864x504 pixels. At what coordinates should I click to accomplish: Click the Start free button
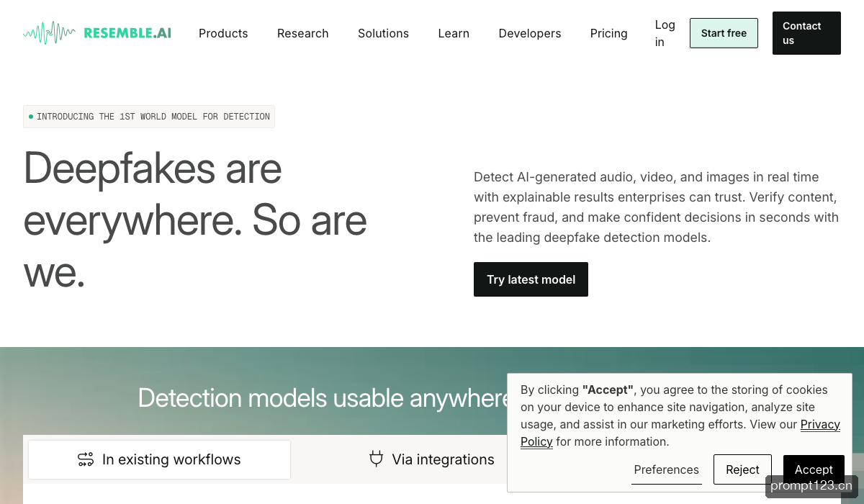[x=724, y=33]
